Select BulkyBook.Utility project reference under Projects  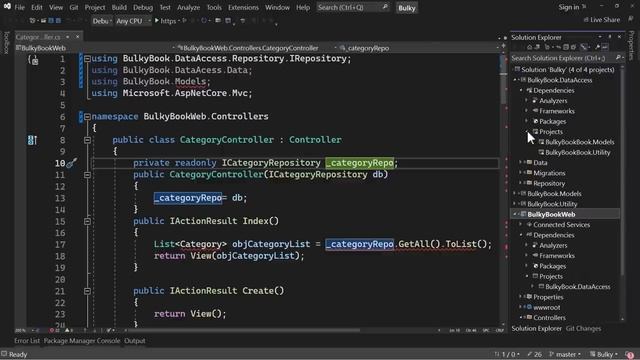(578, 152)
